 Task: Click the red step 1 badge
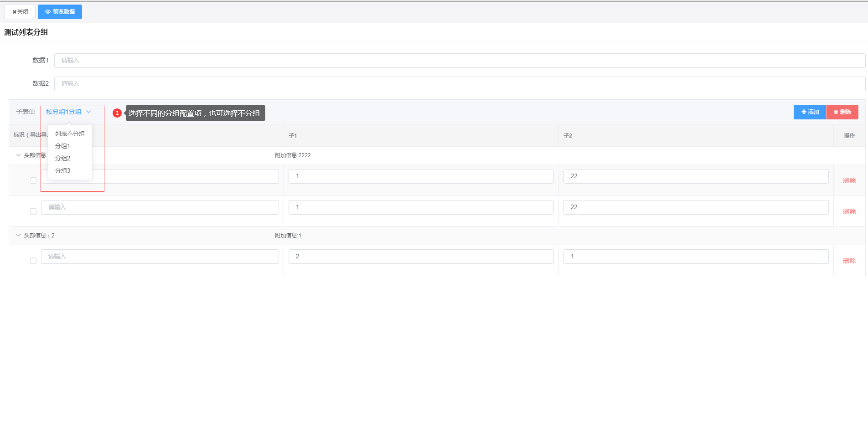point(117,113)
